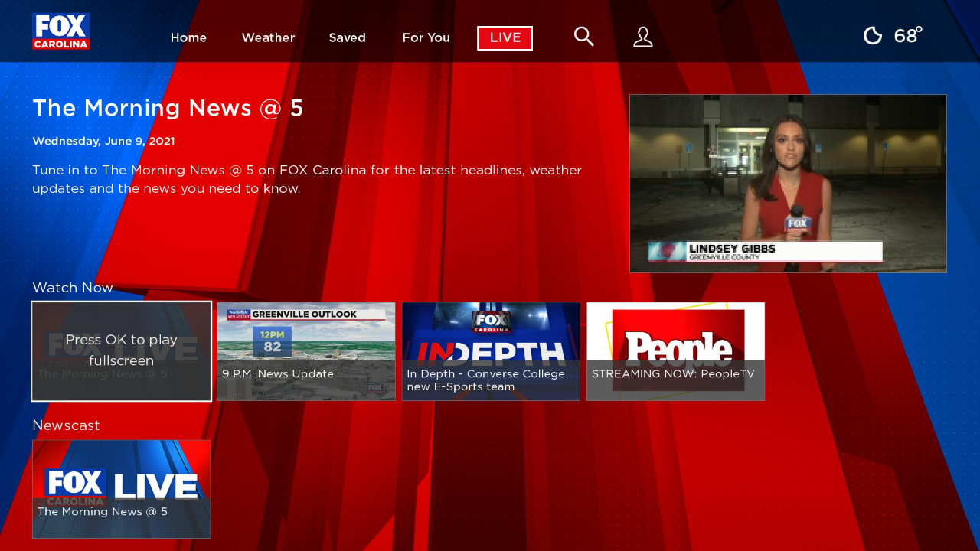This screenshot has width=980, height=551.
Task: Click the Newscast section heading
Action: (66, 425)
